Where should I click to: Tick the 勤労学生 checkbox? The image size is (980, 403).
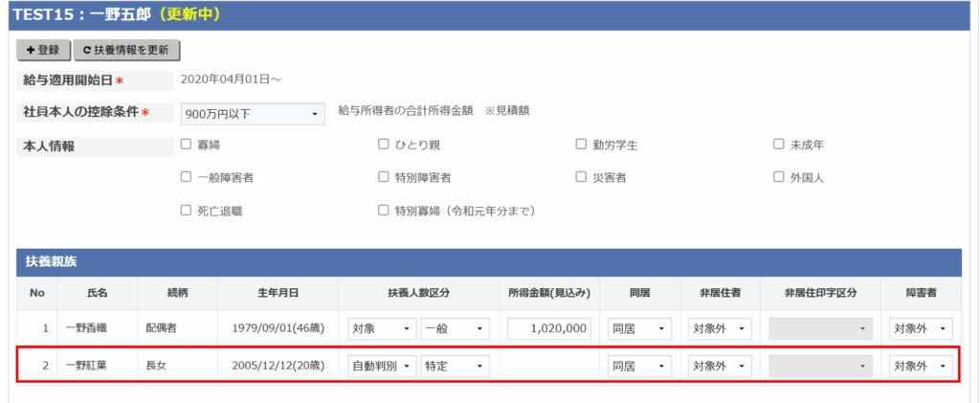[x=581, y=145]
